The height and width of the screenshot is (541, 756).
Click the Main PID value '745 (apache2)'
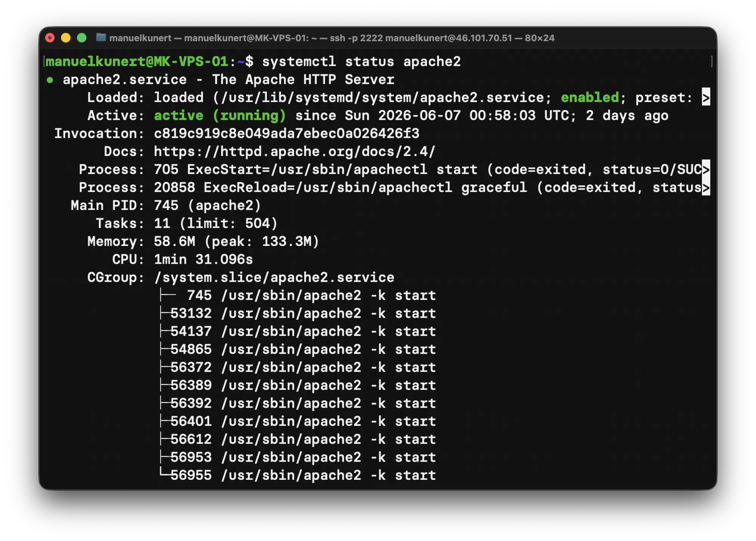(x=208, y=206)
